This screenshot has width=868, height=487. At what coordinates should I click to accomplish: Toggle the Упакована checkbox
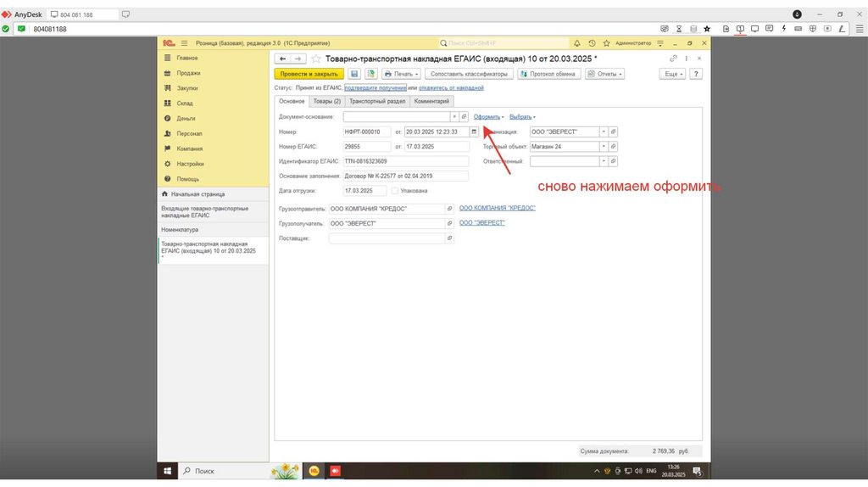(x=395, y=190)
